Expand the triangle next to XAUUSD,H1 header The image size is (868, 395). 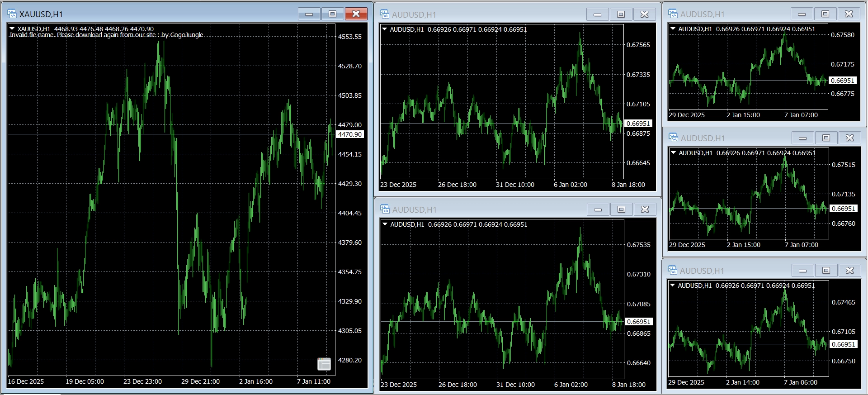tap(12, 29)
